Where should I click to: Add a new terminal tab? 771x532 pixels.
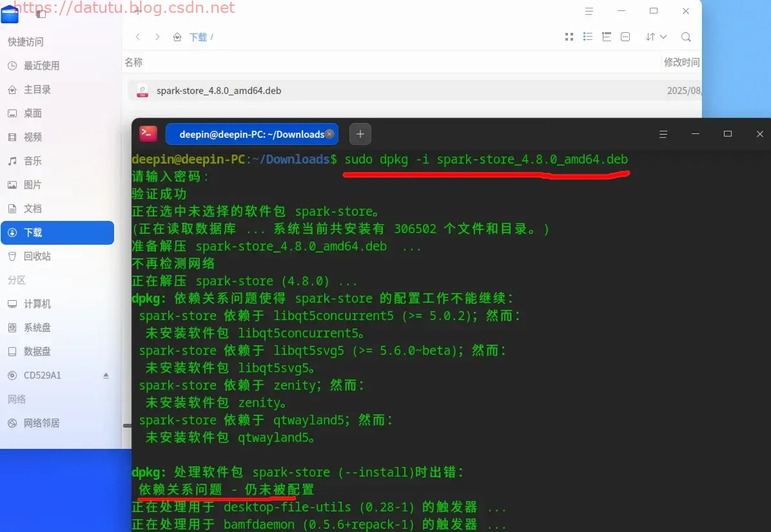(360, 134)
